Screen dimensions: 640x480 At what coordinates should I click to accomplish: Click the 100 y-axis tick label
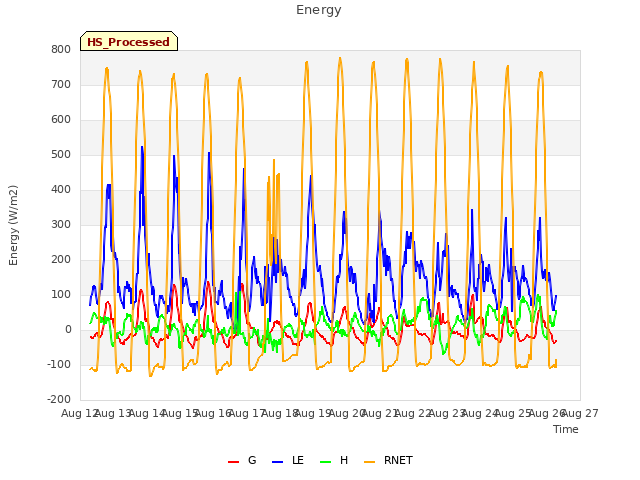61,295
